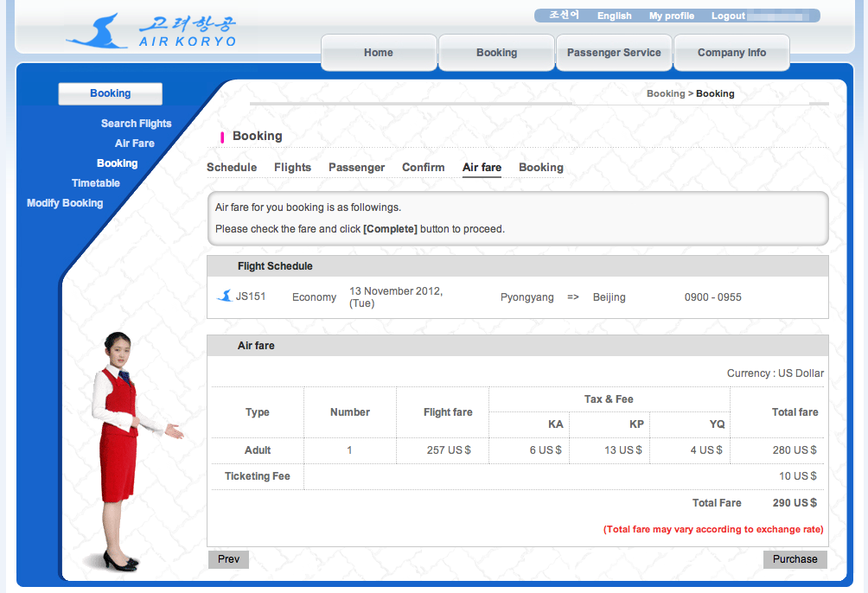Open the Company Info tab

tap(731, 53)
